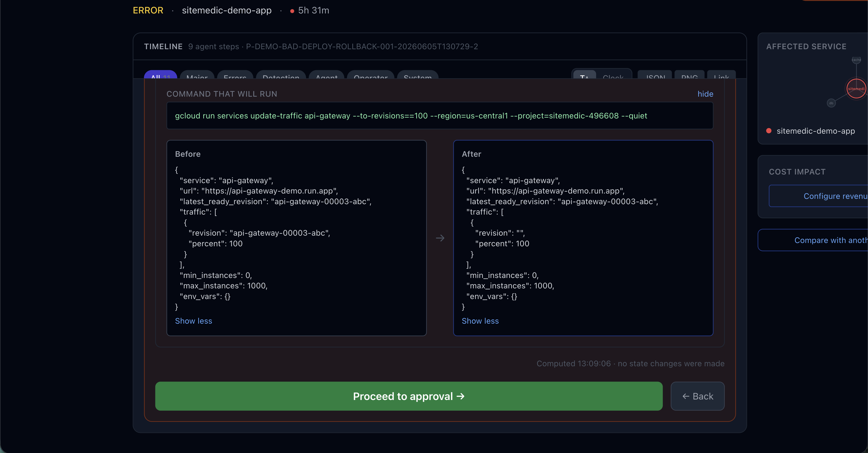
Task: Click "revision": "api-gateway-00003-abc" in Before
Action: pyautogui.click(x=259, y=233)
